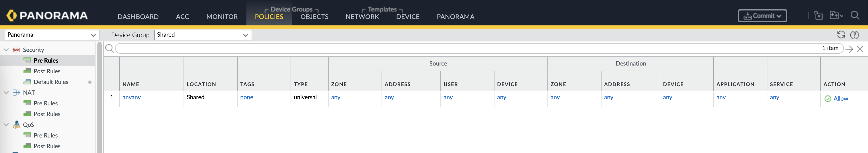
Task: Click the lock icon beside Commit
Action: [x=818, y=16]
